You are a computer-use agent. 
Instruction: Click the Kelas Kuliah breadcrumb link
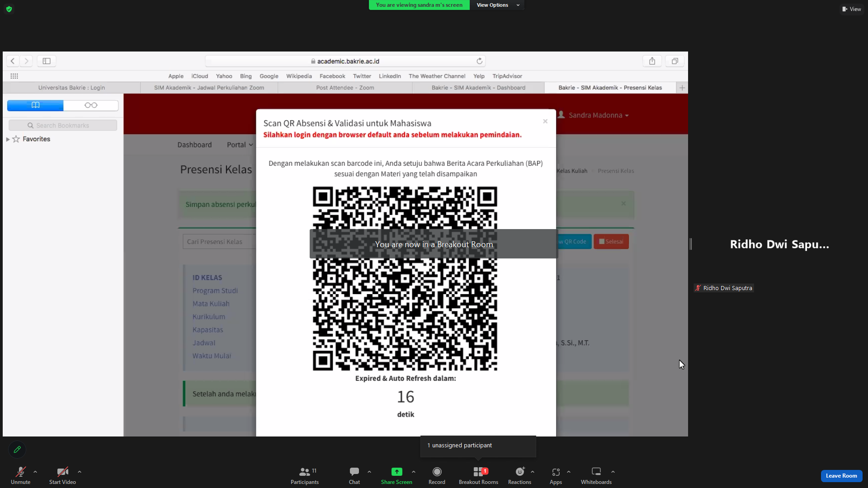pos(572,171)
